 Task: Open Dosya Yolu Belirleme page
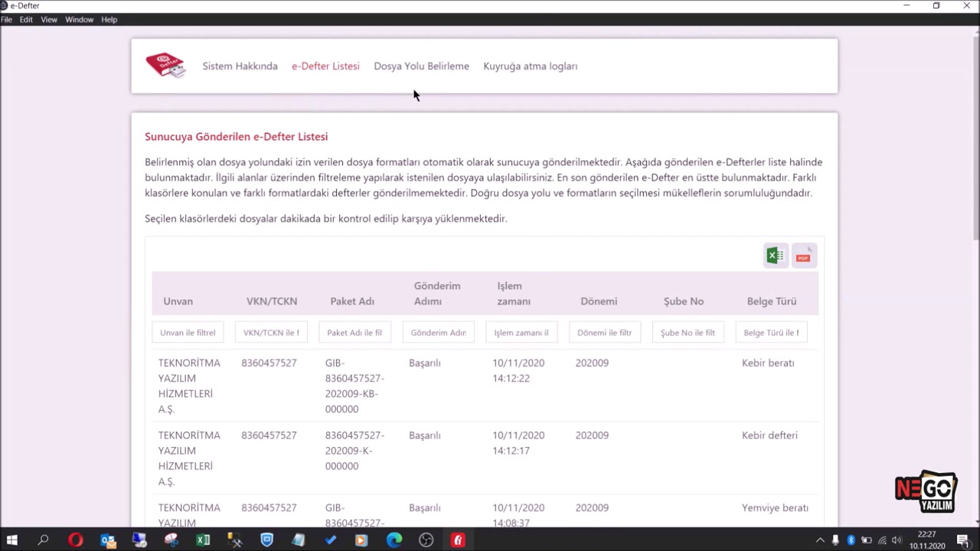tap(421, 66)
